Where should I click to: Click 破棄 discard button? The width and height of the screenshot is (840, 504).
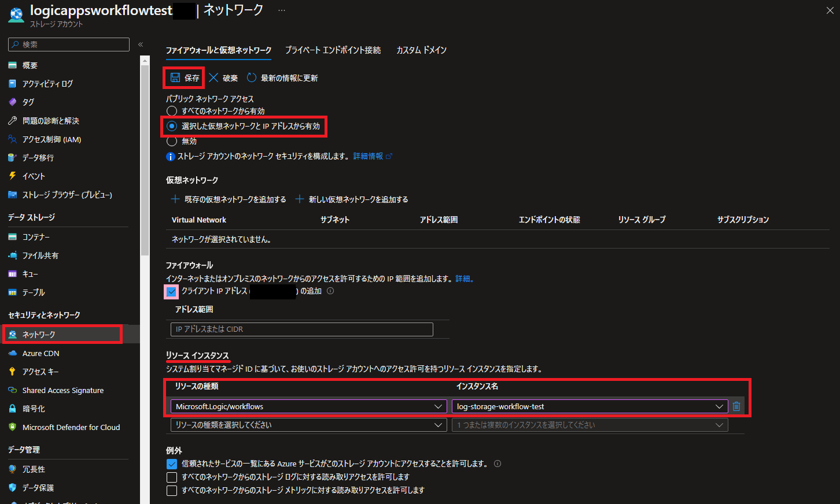pos(223,78)
